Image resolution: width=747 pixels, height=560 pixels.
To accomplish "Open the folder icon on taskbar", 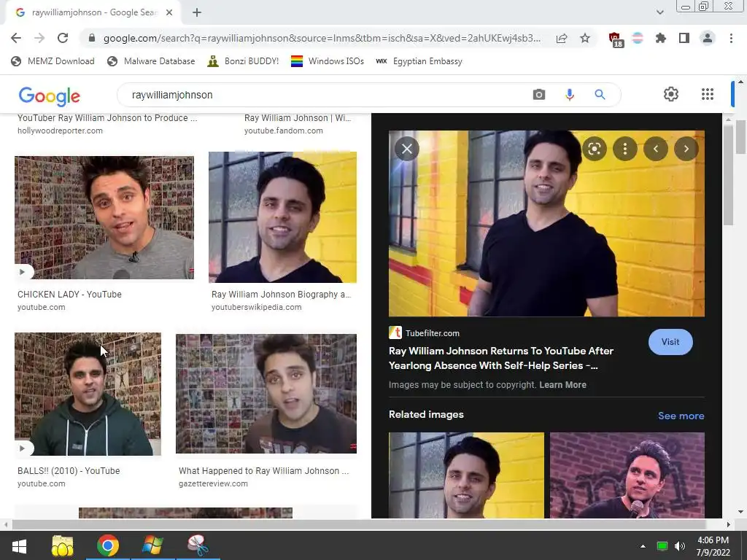I will tap(63, 545).
